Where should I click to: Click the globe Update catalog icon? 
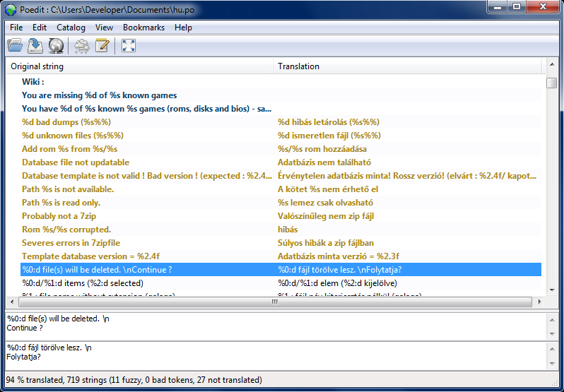pos(56,46)
